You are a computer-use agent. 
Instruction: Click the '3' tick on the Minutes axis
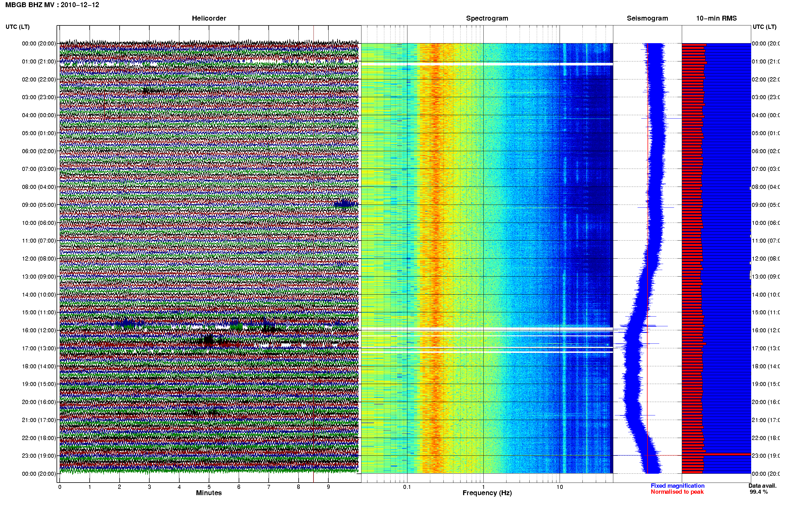coord(149,487)
